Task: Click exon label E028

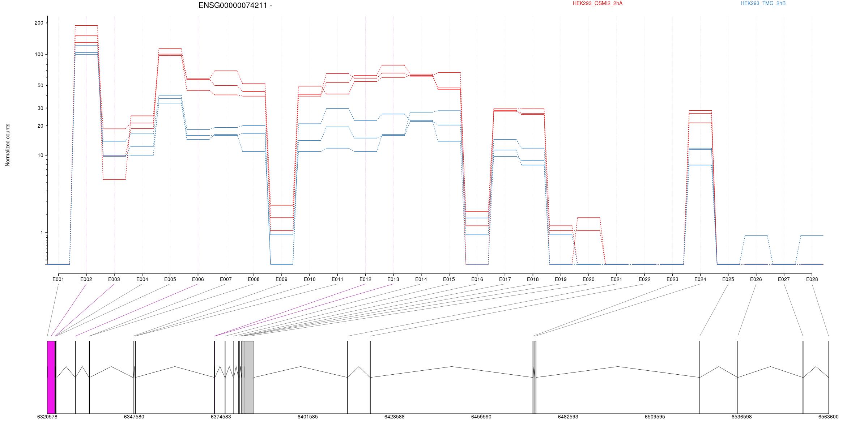Action: click(812, 279)
